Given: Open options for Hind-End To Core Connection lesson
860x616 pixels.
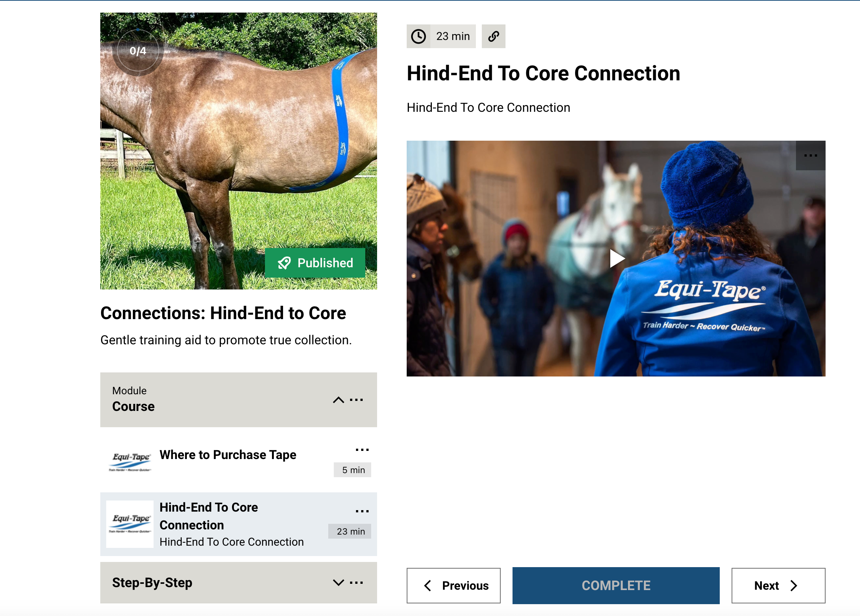Looking at the screenshot, I should pyautogui.click(x=362, y=511).
